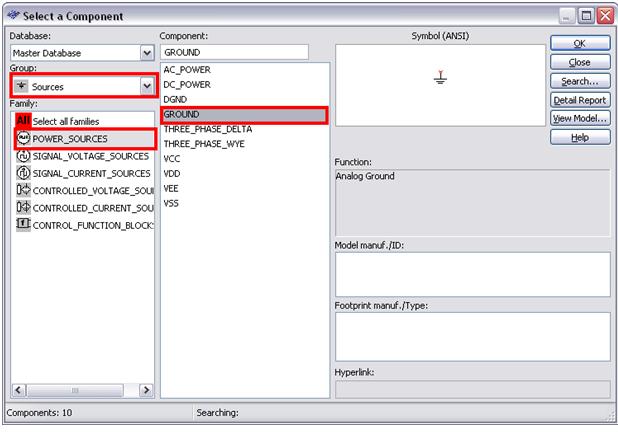Screen dimensions: 618x432
Task: Close the dialog with red X
Action: 605,16
